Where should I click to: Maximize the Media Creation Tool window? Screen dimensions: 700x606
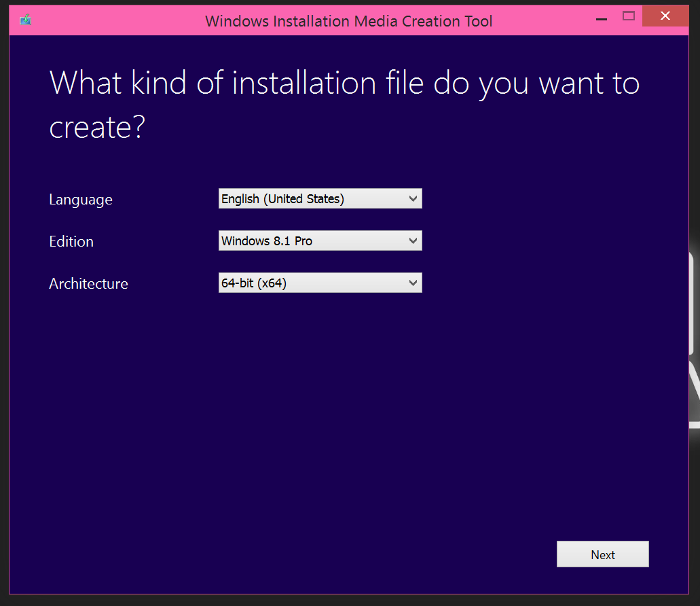pos(629,16)
